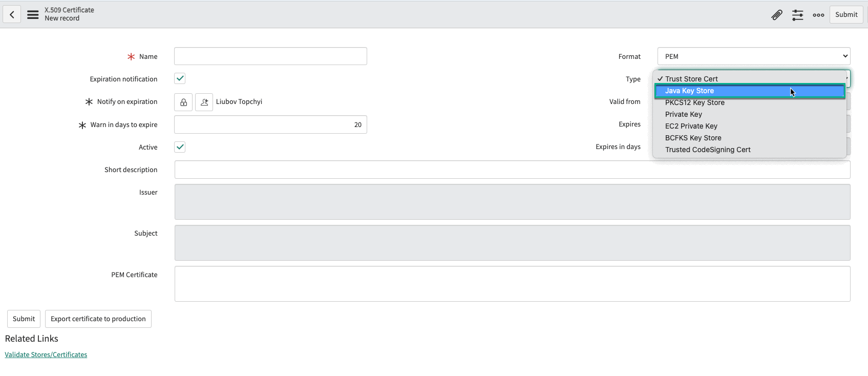
Task: Expand the Format dropdown showing PEM
Action: click(x=753, y=56)
